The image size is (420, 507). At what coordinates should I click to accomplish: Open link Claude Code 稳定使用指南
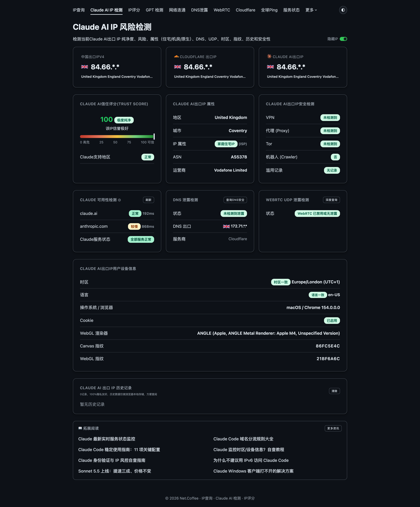pyautogui.click(x=119, y=450)
